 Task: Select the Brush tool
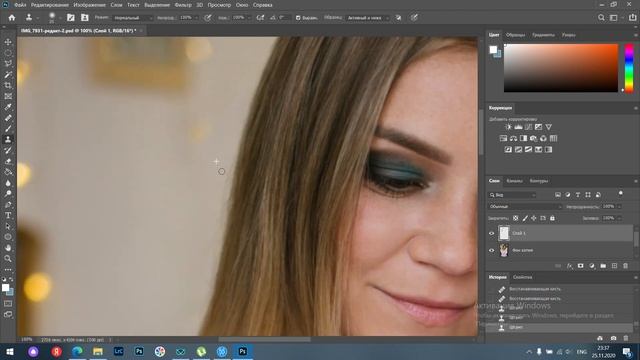[8, 129]
